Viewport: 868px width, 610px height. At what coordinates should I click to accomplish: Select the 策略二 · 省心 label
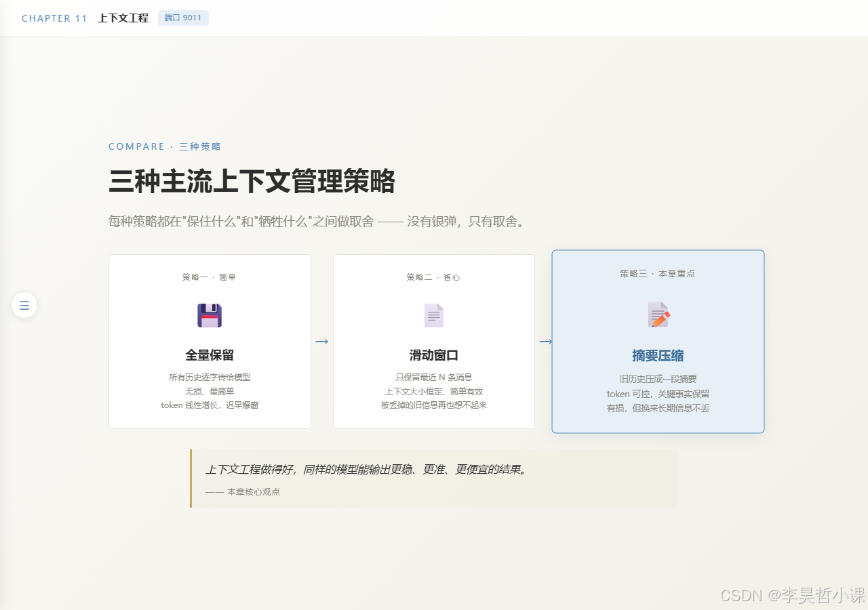[434, 277]
